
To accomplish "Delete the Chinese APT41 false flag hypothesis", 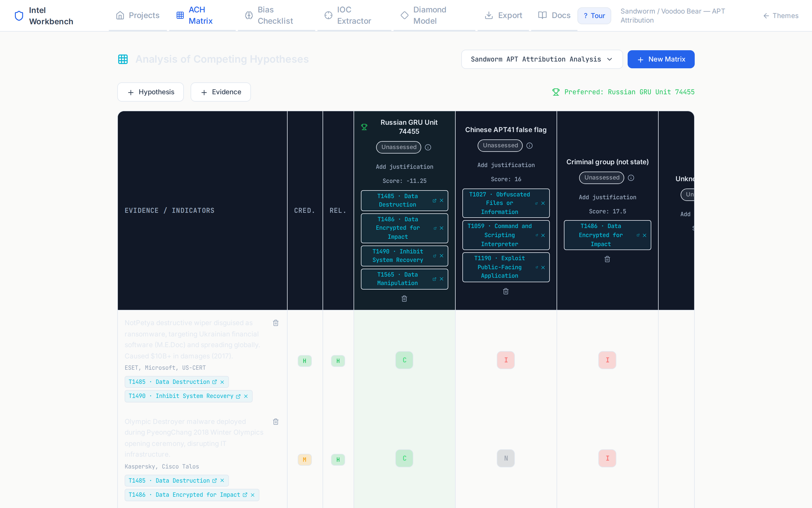I will click(x=506, y=291).
